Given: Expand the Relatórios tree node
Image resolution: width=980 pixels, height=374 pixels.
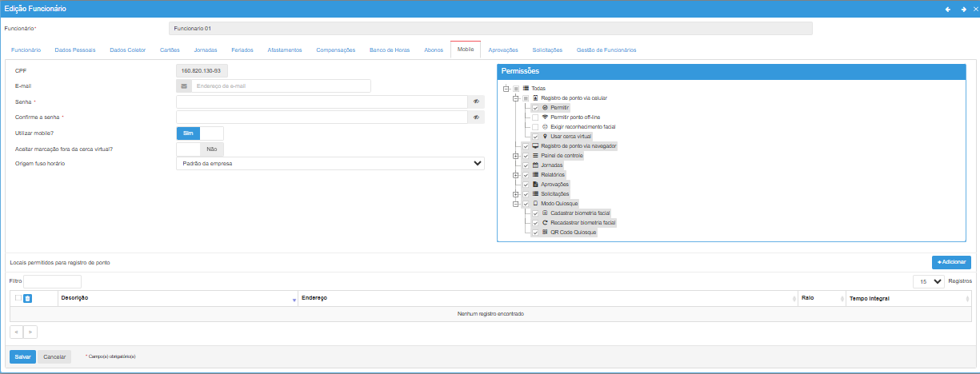Looking at the screenshot, I should coord(516,175).
